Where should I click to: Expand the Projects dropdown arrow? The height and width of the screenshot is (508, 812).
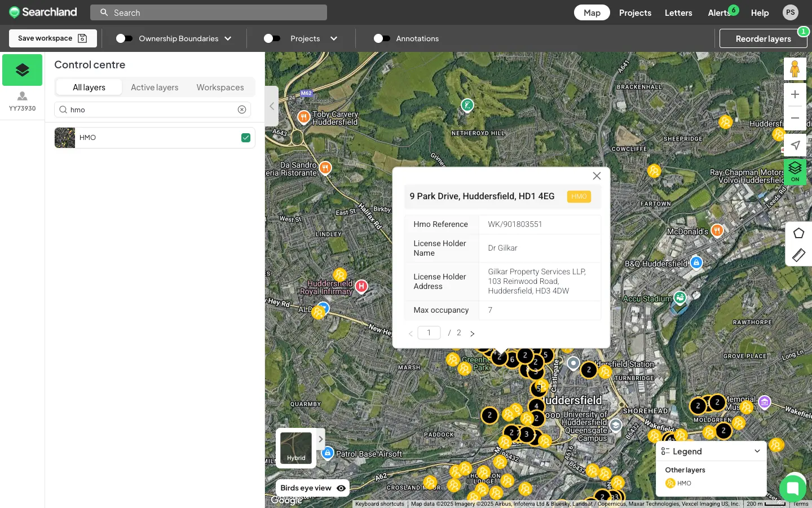(334, 38)
